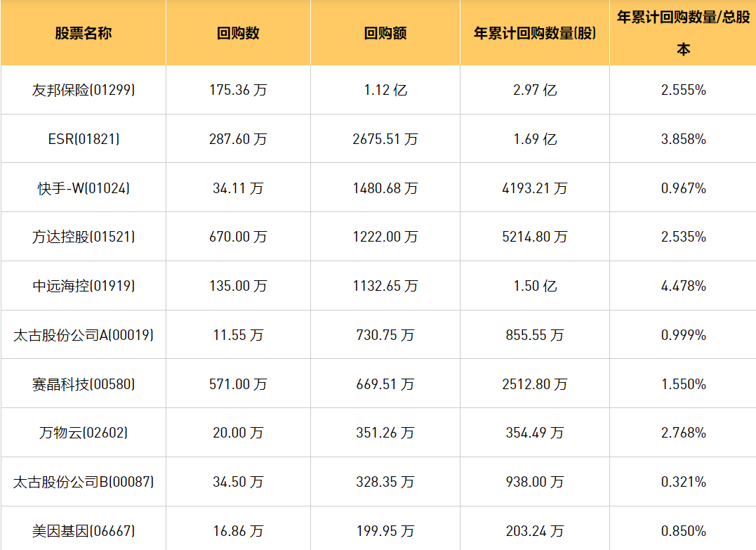Click the 回购额 column header
This screenshot has width=756, height=550.
385,33
